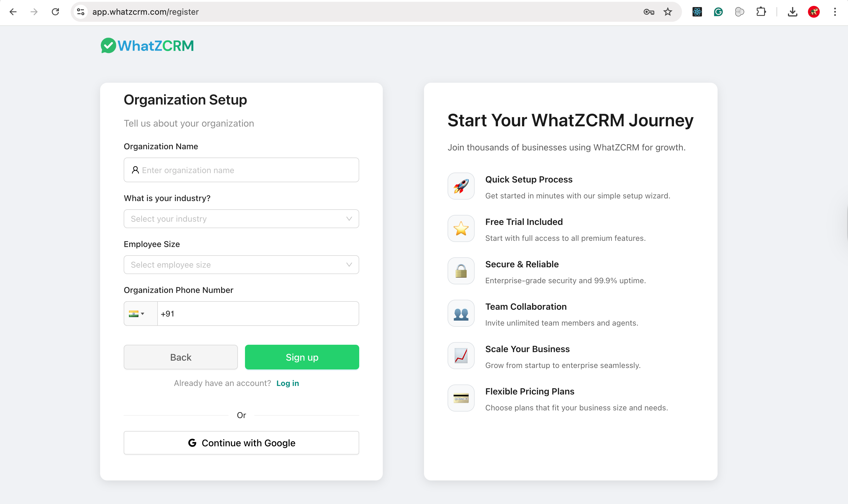The height and width of the screenshot is (504, 848).
Task: Go back with the Back button
Action: (x=181, y=357)
